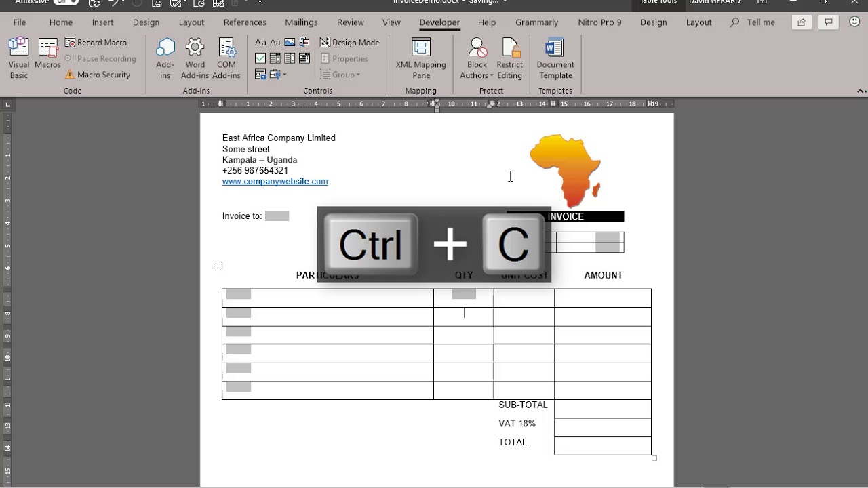Open Macro Security settings
The height and width of the screenshot is (488, 868).
[x=98, y=75]
